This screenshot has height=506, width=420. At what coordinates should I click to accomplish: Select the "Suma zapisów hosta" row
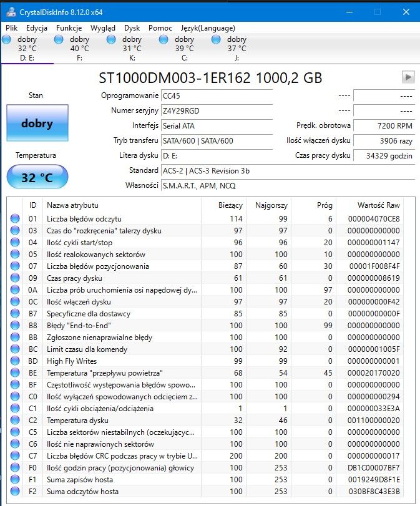pos(205,480)
